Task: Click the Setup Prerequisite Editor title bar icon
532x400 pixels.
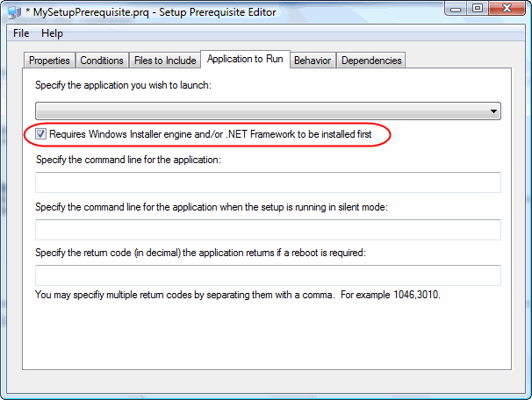Action: pyautogui.click(x=15, y=12)
